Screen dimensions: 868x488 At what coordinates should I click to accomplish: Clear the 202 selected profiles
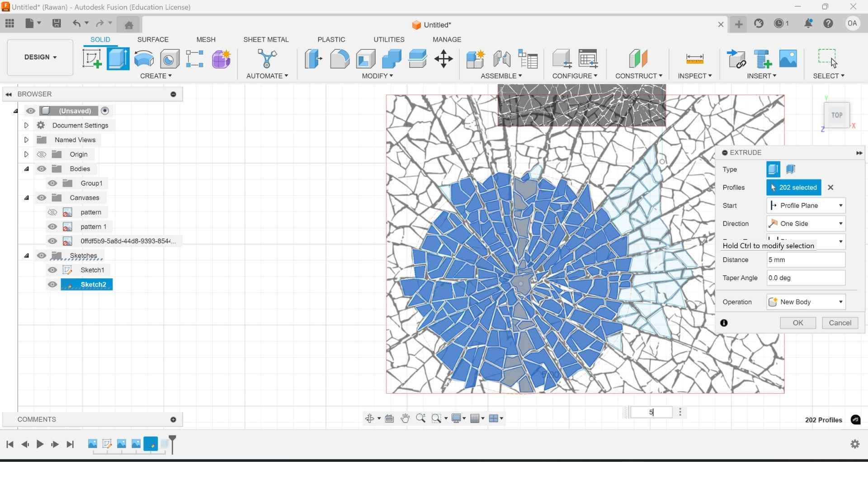830,188
